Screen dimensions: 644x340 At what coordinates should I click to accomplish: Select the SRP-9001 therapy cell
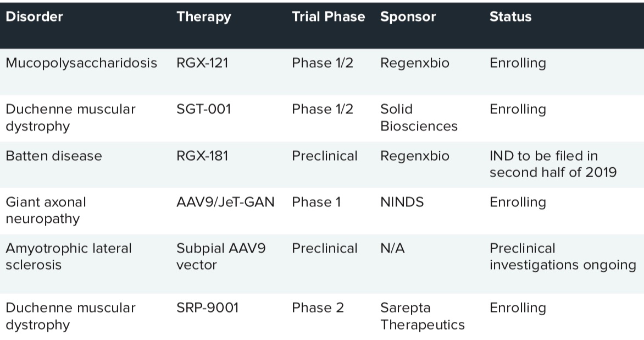click(207, 308)
